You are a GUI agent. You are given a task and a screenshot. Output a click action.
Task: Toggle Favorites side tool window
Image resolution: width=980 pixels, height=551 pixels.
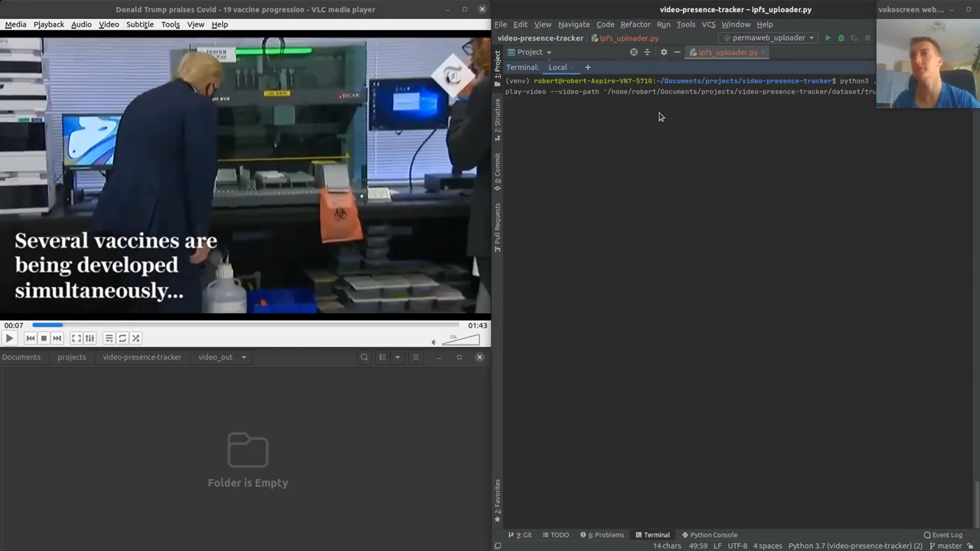click(x=498, y=500)
